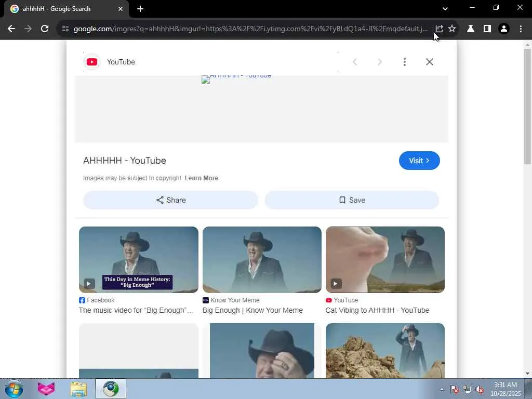Click the Save button
This screenshot has height=399, width=532.
click(352, 200)
